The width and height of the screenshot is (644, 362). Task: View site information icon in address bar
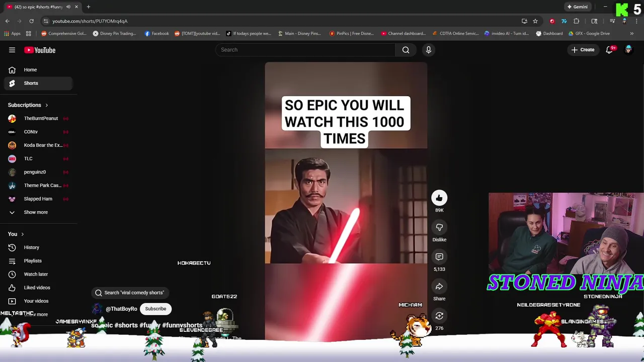coord(46,21)
